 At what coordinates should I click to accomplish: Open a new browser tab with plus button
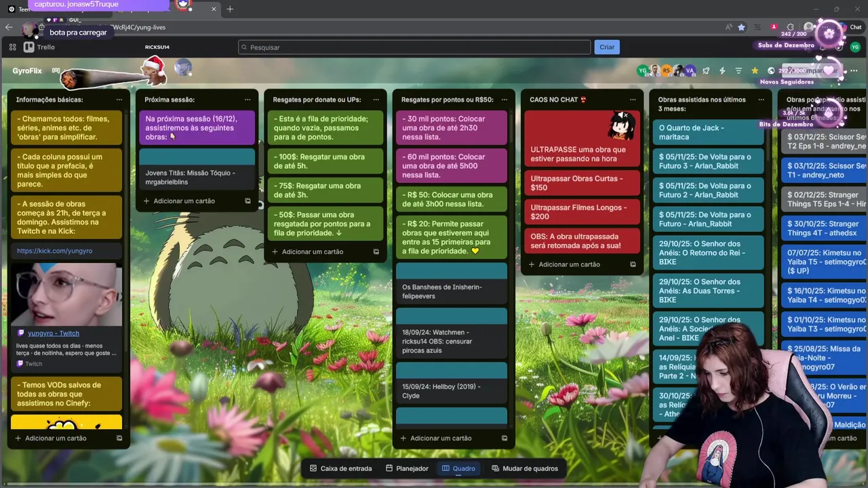230,9
